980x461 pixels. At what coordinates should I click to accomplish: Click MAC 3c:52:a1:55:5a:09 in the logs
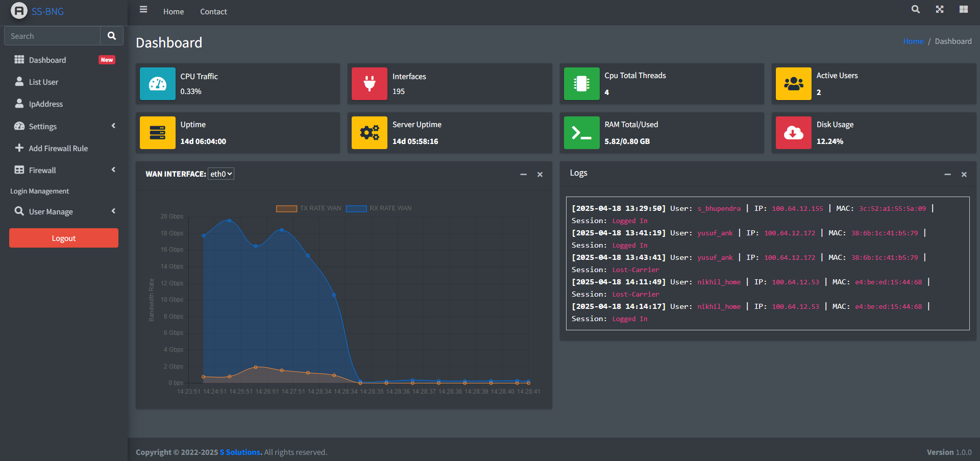[x=892, y=208]
